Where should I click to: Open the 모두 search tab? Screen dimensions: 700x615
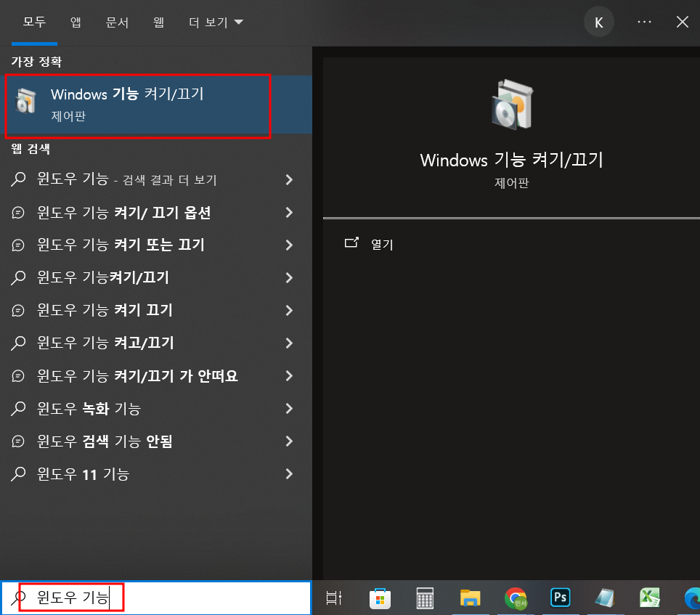34,22
